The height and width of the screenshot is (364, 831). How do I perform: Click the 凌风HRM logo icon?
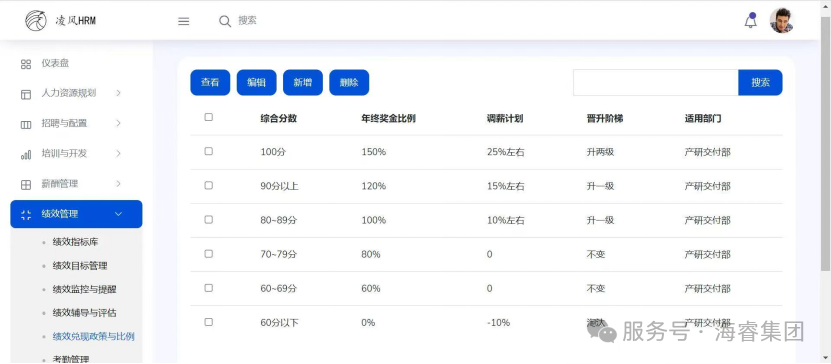[x=36, y=21]
